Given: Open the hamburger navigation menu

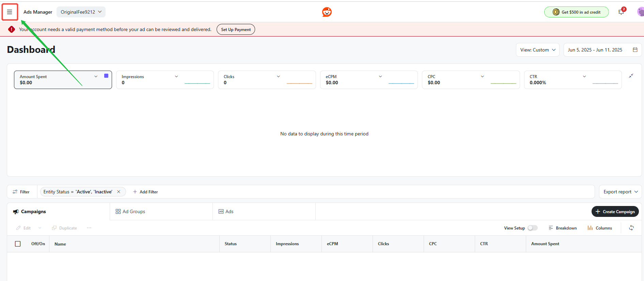Looking at the screenshot, I should tap(10, 12).
